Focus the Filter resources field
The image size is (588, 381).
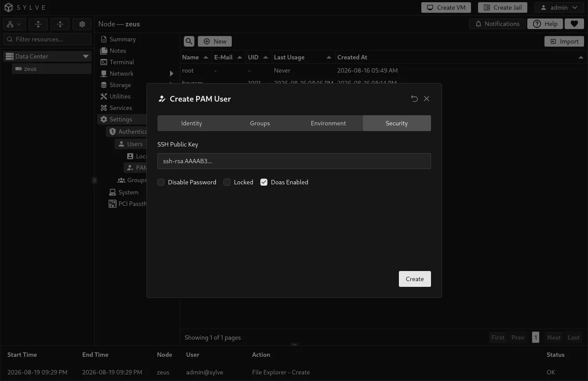point(47,39)
